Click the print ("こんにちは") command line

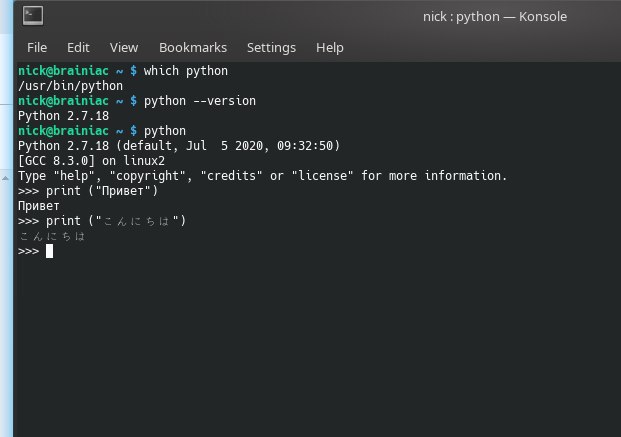coord(102,221)
